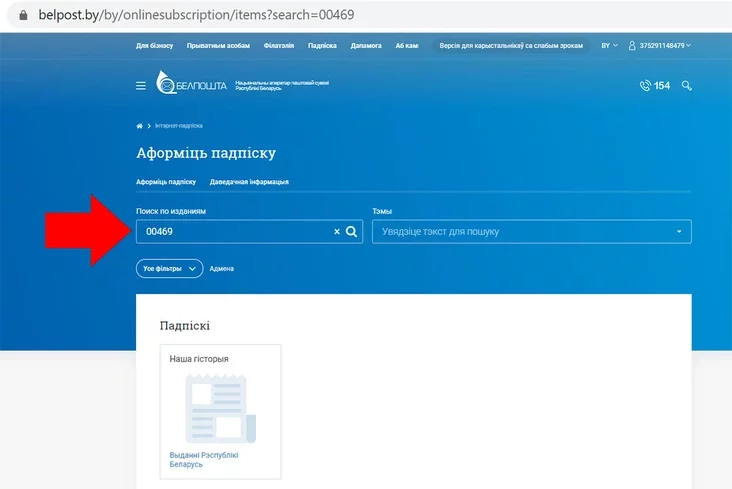Expand the BY language selector
This screenshot has height=489, width=732.
point(609,46)
